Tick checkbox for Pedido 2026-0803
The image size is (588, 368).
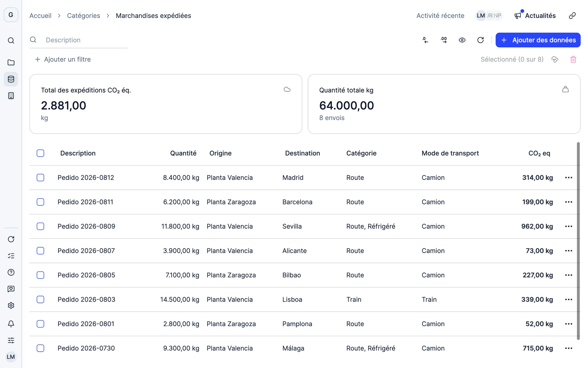click(41, 299)
